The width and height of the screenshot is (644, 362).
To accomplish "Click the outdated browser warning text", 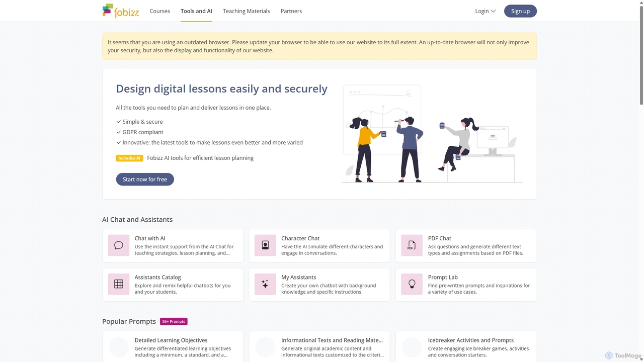I will click(318, 46).
